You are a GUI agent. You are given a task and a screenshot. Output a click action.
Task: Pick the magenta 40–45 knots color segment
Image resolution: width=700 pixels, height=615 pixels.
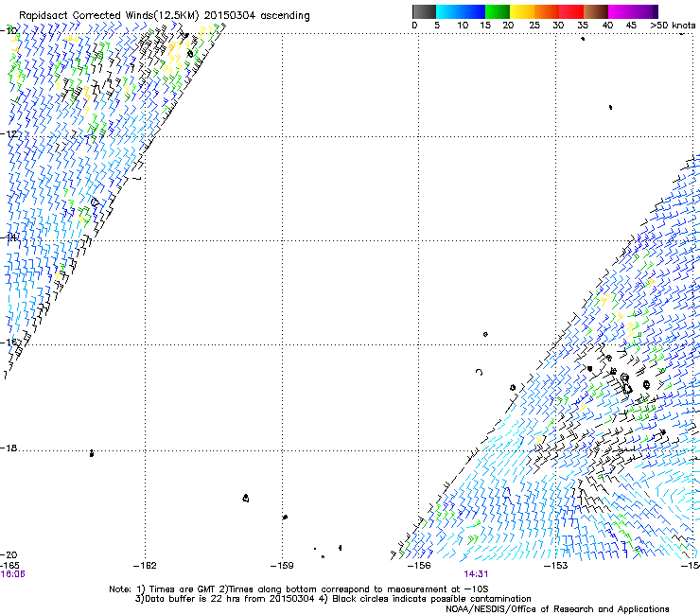tap(621, 11)
